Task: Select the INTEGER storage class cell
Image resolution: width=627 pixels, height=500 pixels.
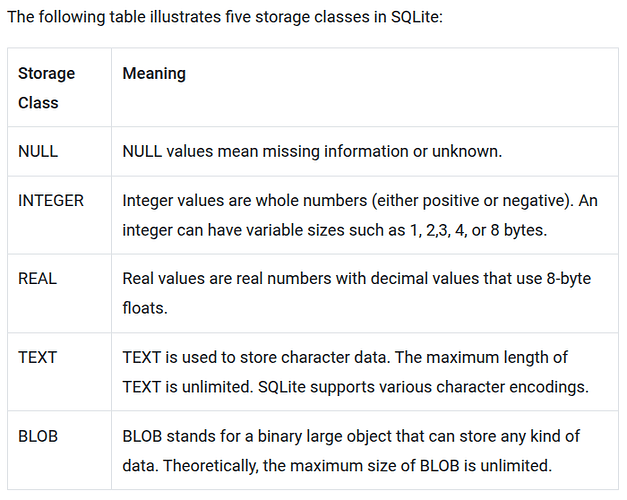Action: (x=51, y=200)
